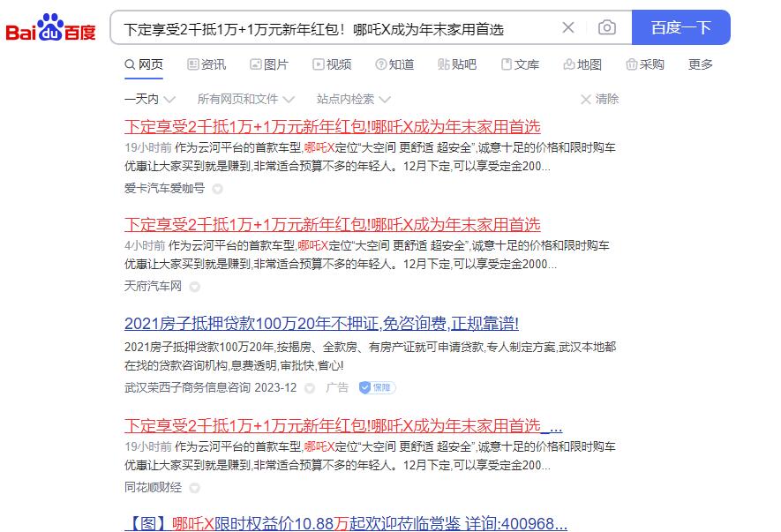Open the 知道 tab
The height and width of the screenshot is (532, 781).
[x=394, y=64]
